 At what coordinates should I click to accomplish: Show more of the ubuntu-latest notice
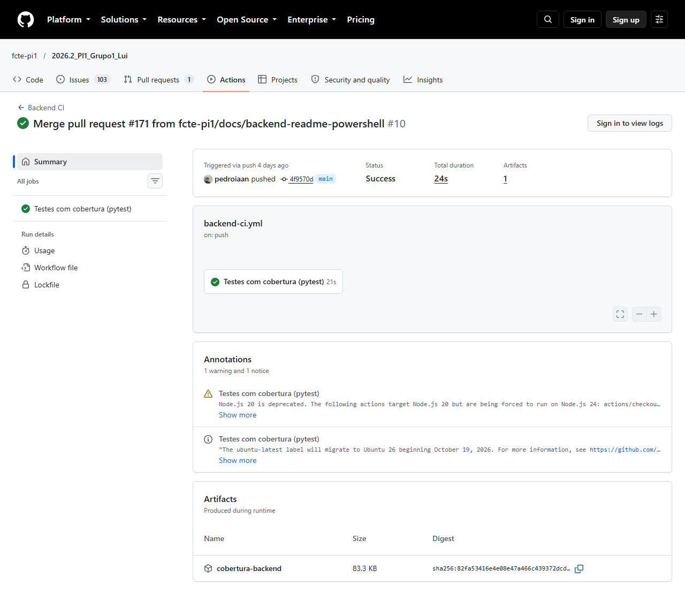point(238,461)
